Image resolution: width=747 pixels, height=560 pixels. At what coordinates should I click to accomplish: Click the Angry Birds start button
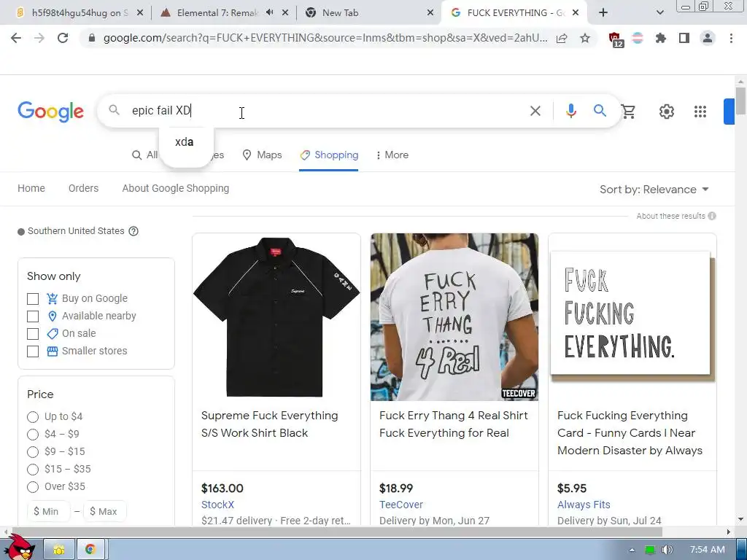click(18, 548)
